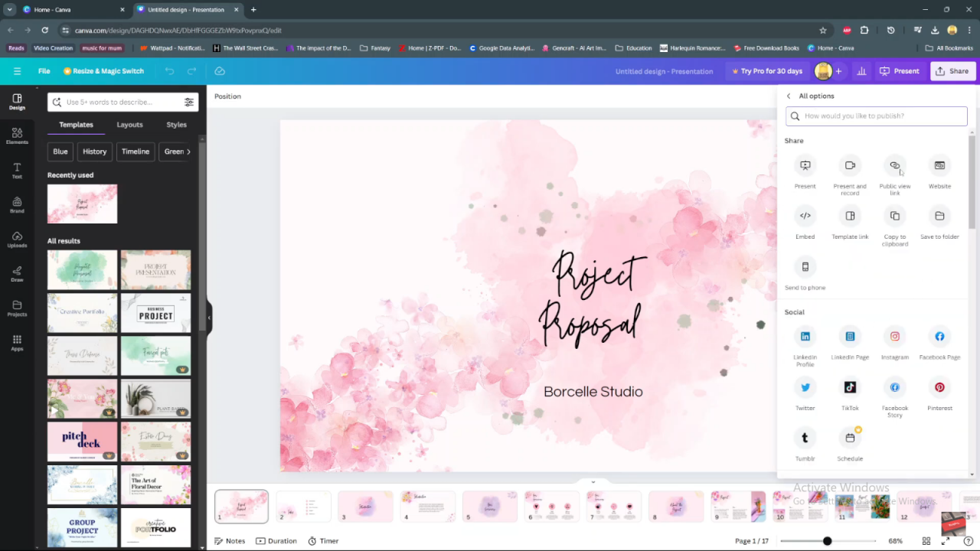The image size is (980, 551).
Task: Select page 5 thumbnail
Action: [490, 507]
